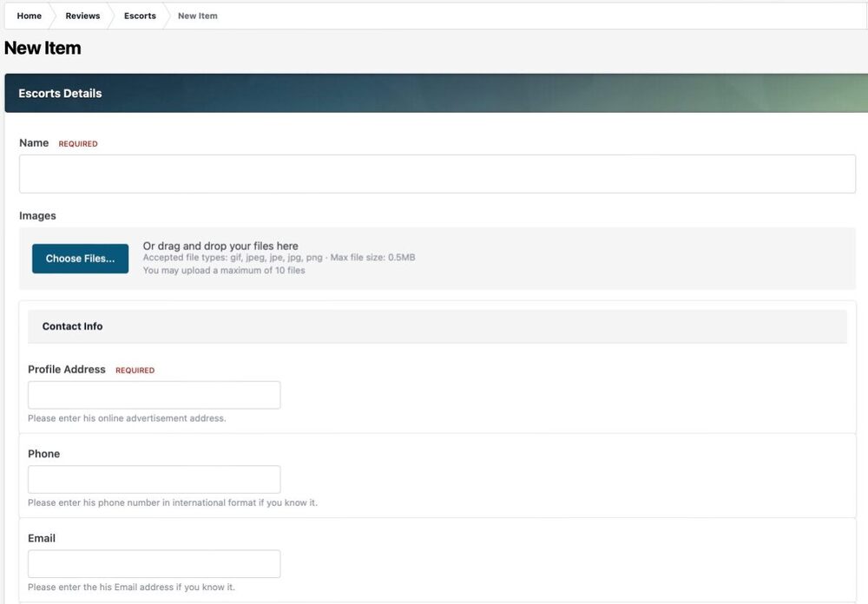Click the Escorts Details panel header
This screenshot has height=604, width=868.
61,93
